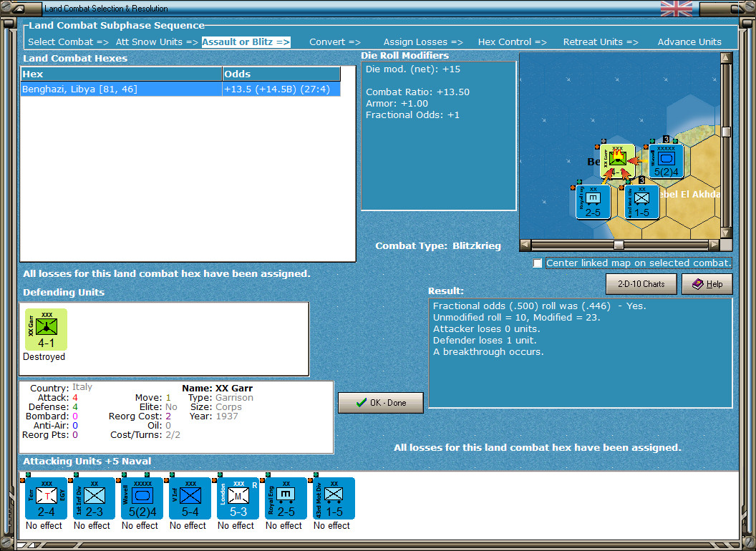The width and height of the screenshot is (756, 551).
Task: Click the Select Combat subphase step
Action: pos(68,42)
